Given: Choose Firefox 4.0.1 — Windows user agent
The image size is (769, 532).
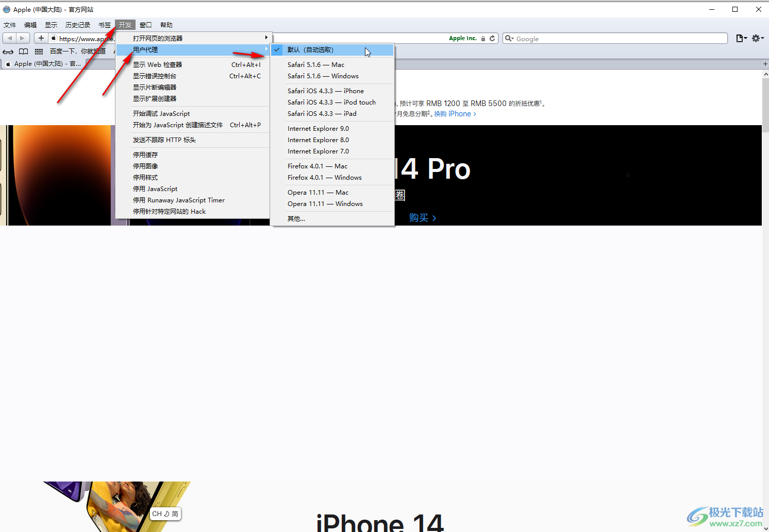Looking at the screenshot, I should pos(332,177).
